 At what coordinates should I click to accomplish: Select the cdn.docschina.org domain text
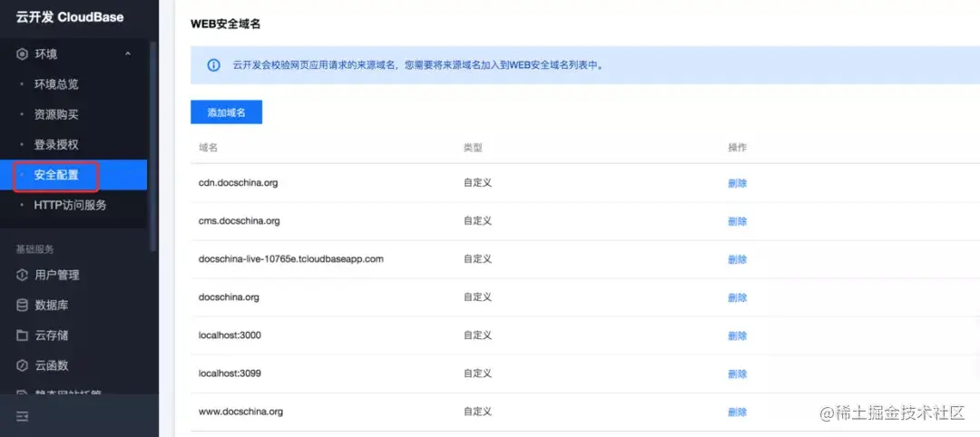coord(238,183)
